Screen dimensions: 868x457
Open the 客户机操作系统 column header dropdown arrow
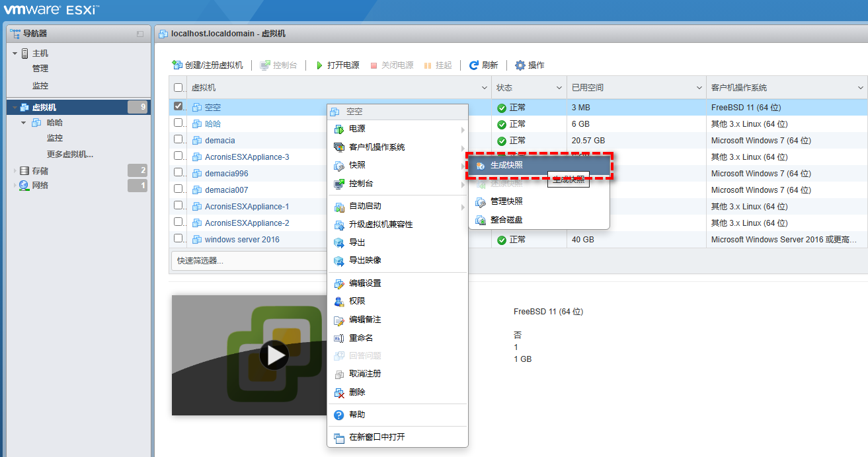click(x=861, y=88)
